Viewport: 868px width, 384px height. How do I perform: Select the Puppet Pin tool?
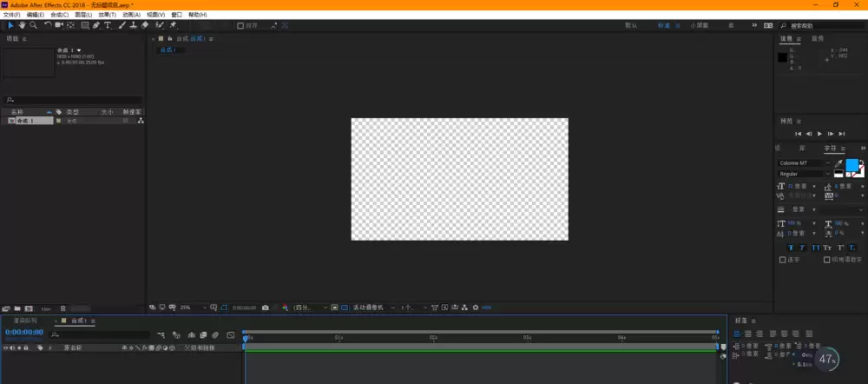click(174, 25)
